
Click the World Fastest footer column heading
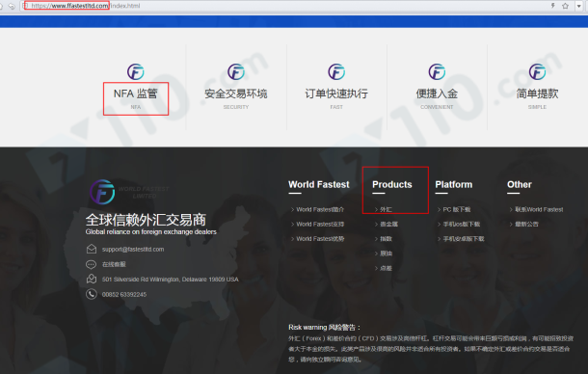[x=319, y=184]
